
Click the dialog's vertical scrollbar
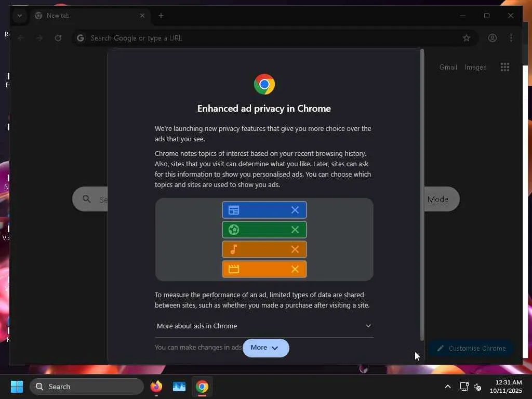coord(422,194)
